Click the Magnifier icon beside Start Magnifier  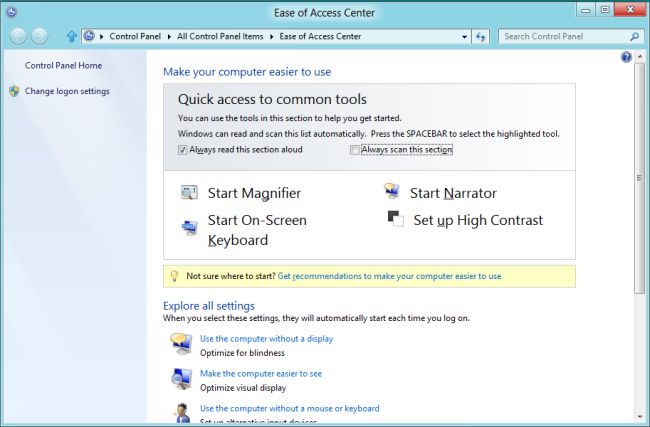[x=189, y=193]
